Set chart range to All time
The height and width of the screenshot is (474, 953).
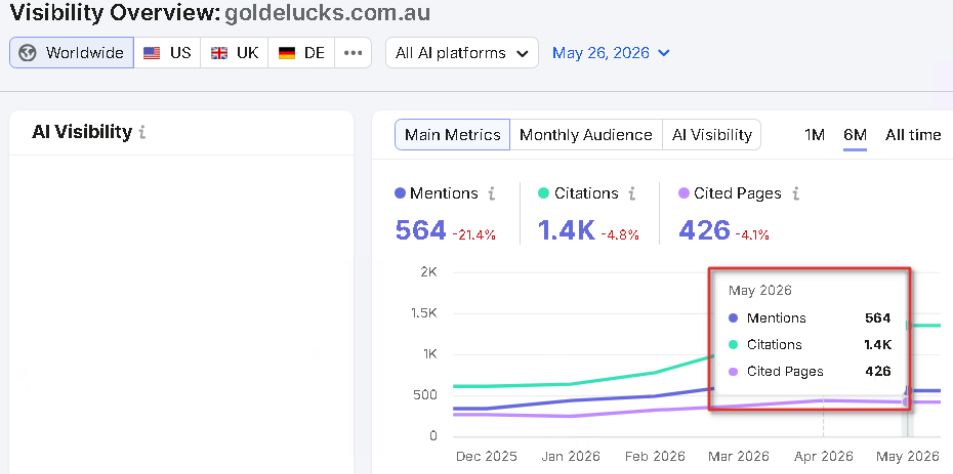tap(913, 135)
